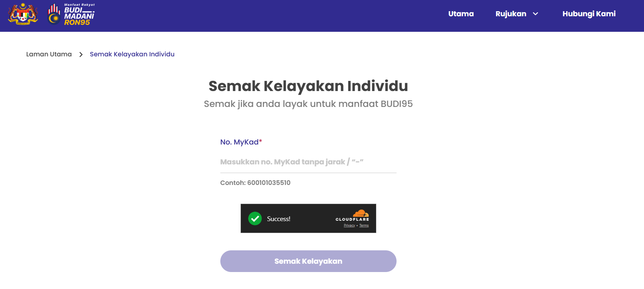
Task: Click the Malaysian coat of arms logo
Action: coord(23,14)
